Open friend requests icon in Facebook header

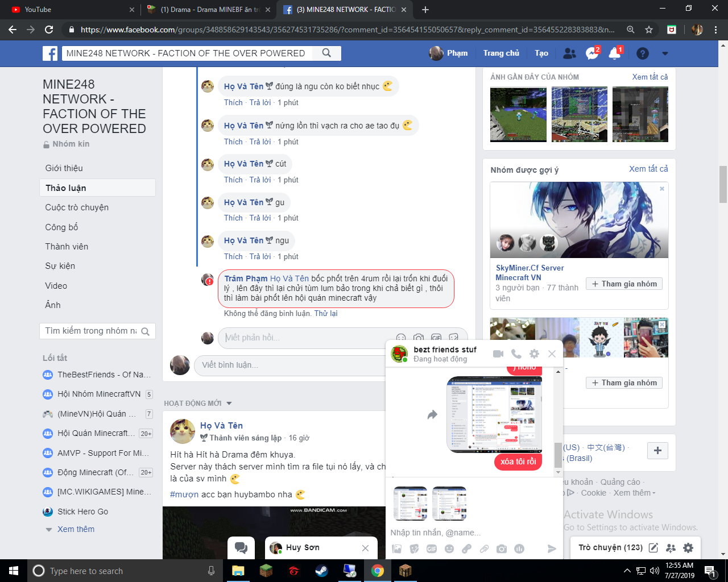[569, 53]
